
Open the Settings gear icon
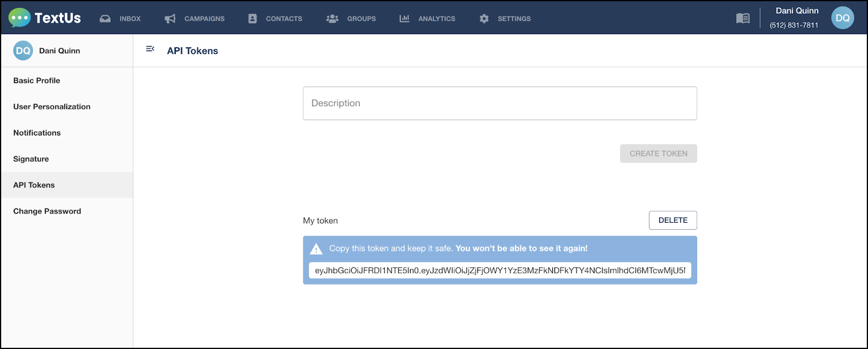coord(484,18)
